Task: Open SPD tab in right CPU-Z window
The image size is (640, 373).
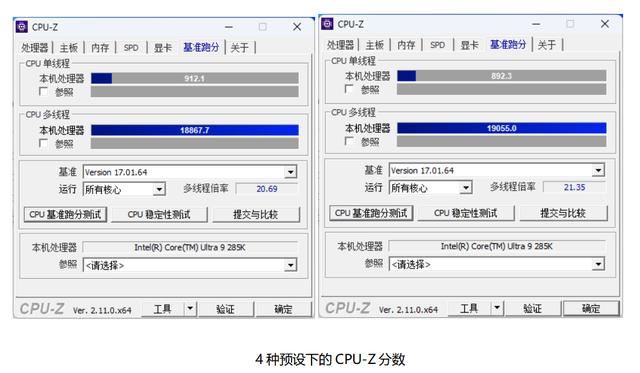Action: coord(437,45)
